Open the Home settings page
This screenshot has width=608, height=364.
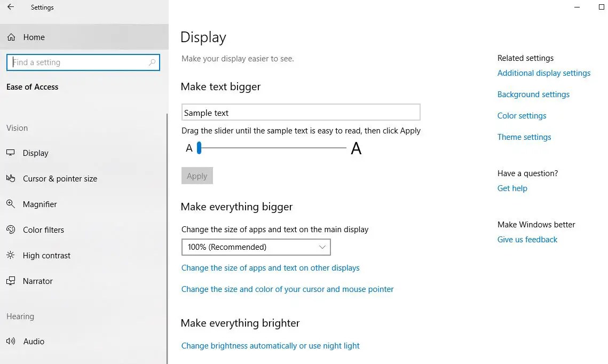(84, 37)
